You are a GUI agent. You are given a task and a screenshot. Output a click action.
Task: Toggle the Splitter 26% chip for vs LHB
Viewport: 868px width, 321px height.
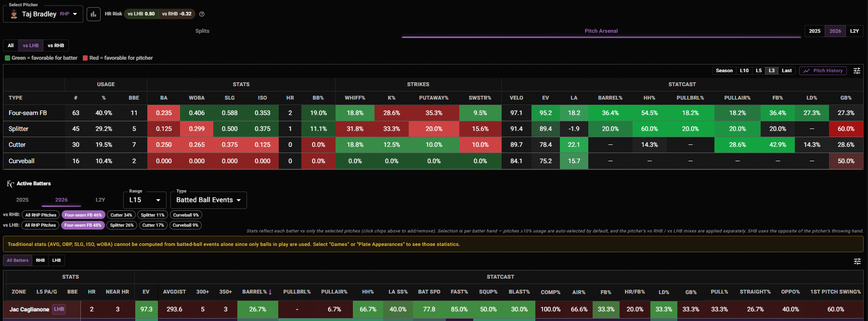click(122, 225)
